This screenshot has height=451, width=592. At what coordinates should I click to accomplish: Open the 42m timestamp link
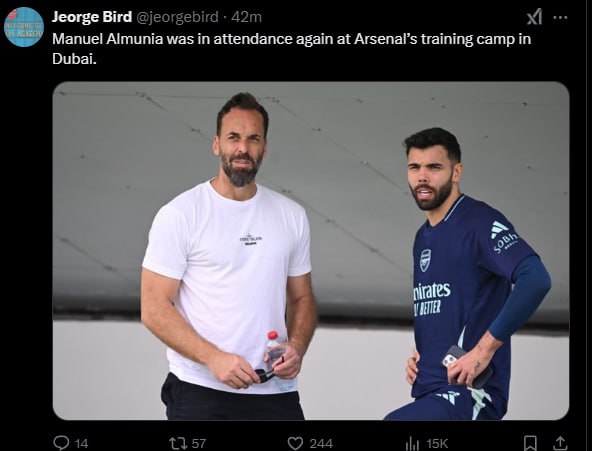tap(247, 17)
